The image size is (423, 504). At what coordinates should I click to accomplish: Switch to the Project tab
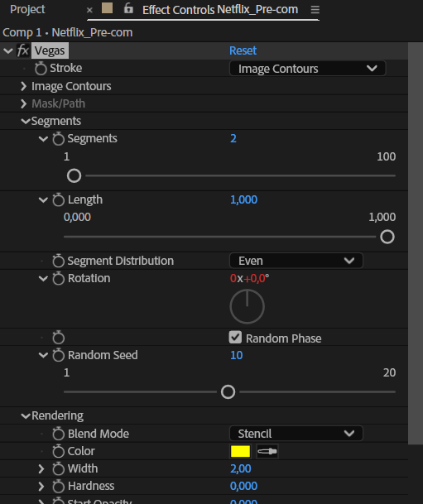(x=27, y=9)
